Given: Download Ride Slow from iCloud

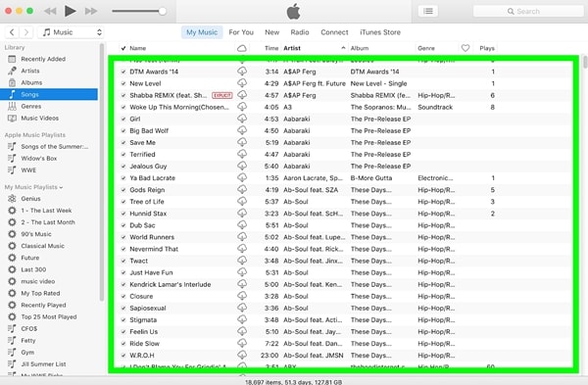Looking at the screenshot, I should tap(242, 343).
